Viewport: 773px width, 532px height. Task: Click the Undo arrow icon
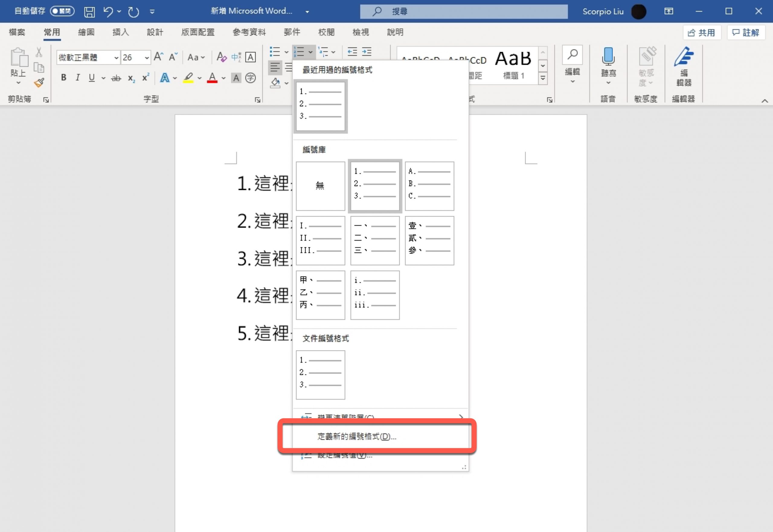(108, 12)
